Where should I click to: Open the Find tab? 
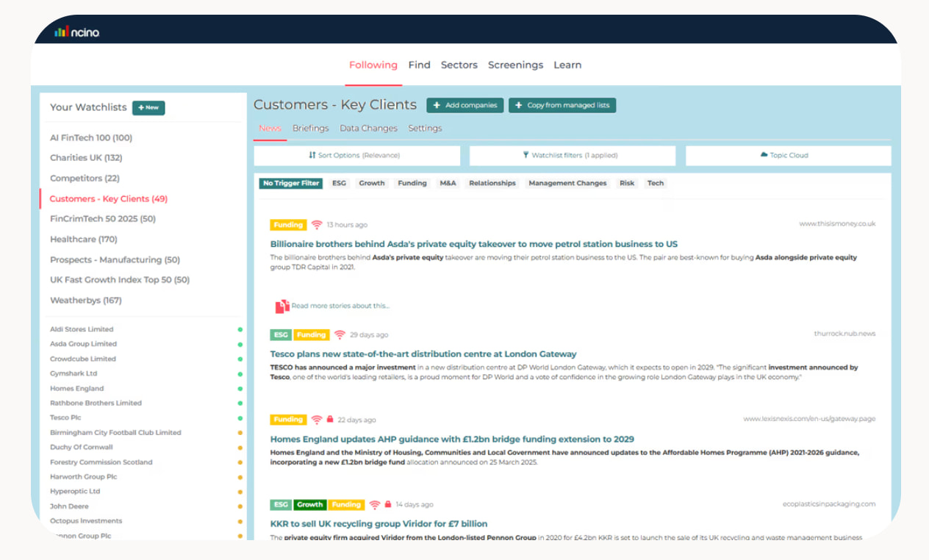(419, 65)
